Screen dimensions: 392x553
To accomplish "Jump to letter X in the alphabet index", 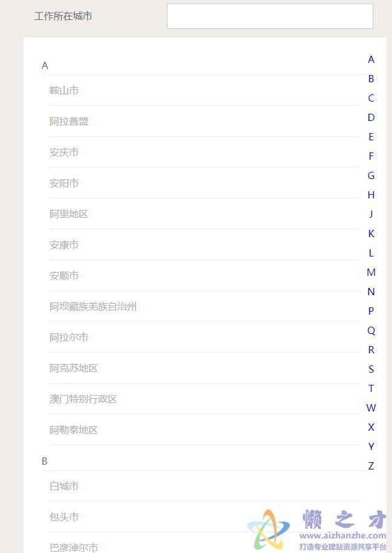I will coord(371,427).
